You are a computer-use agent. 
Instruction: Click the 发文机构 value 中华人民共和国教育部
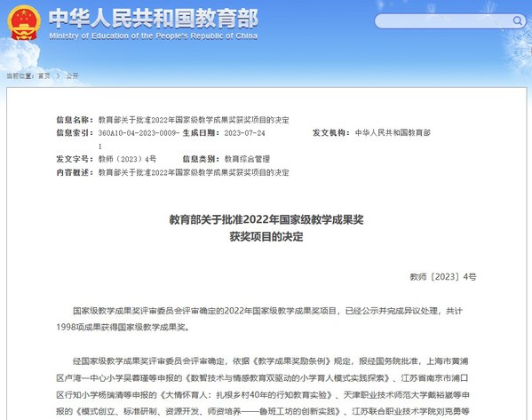[393, 132]
